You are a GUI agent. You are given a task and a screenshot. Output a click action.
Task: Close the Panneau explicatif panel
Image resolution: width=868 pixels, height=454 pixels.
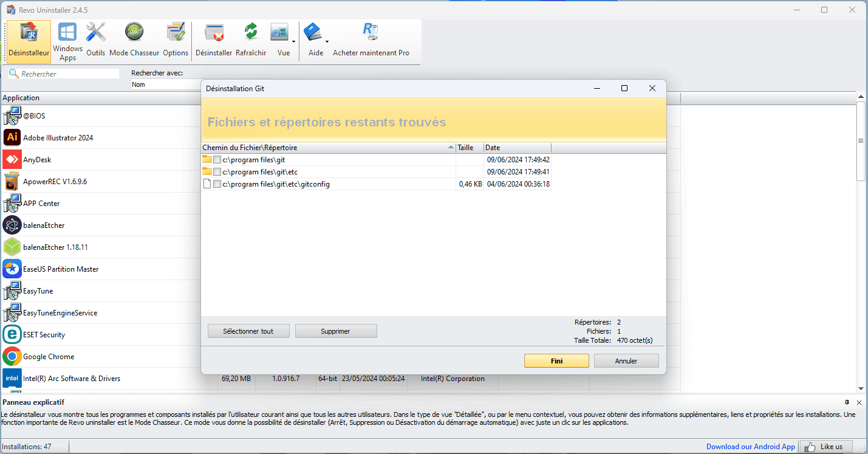pos(859,402)
